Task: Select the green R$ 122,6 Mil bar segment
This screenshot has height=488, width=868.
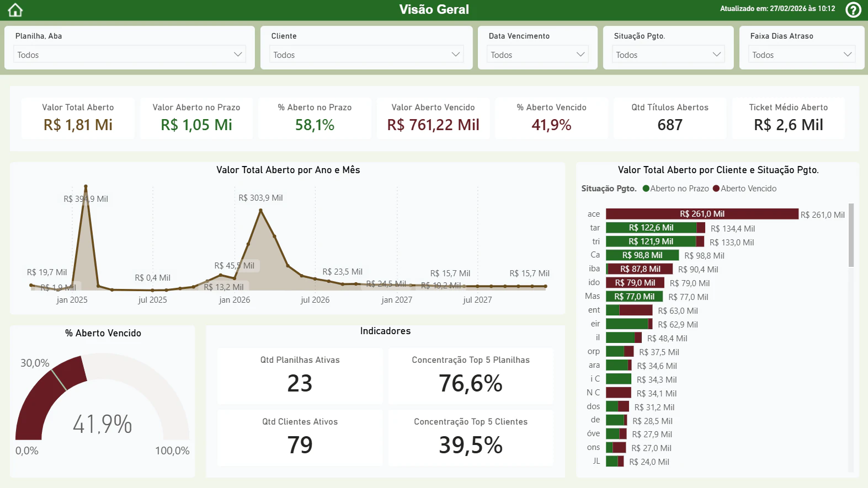Action: pos(651,228)
